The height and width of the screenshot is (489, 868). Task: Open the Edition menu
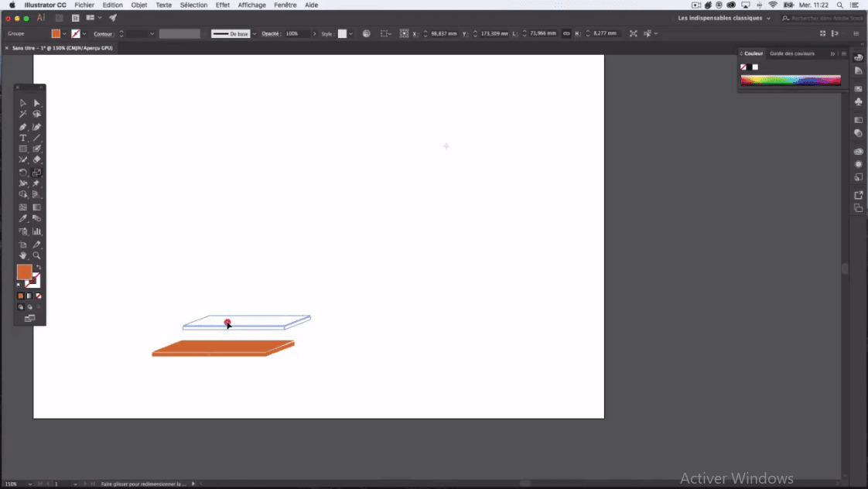pos(112,5)
